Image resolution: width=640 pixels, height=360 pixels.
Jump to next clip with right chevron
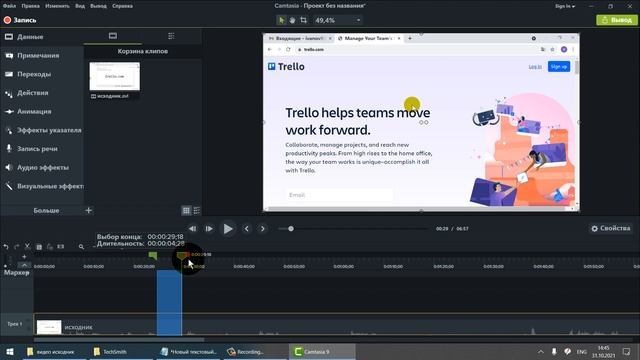(263, 229)
